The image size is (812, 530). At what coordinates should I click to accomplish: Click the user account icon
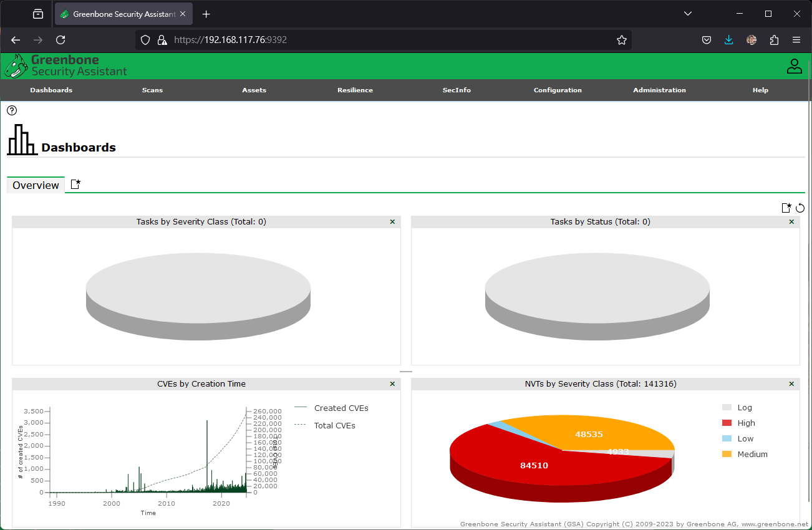point(794,66)
